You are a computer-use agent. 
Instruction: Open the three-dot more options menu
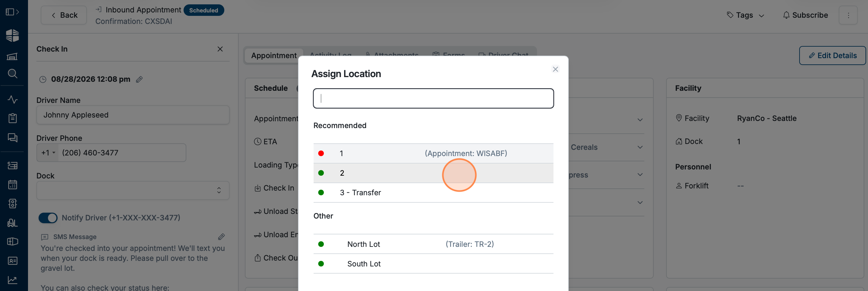coord(848,15)
